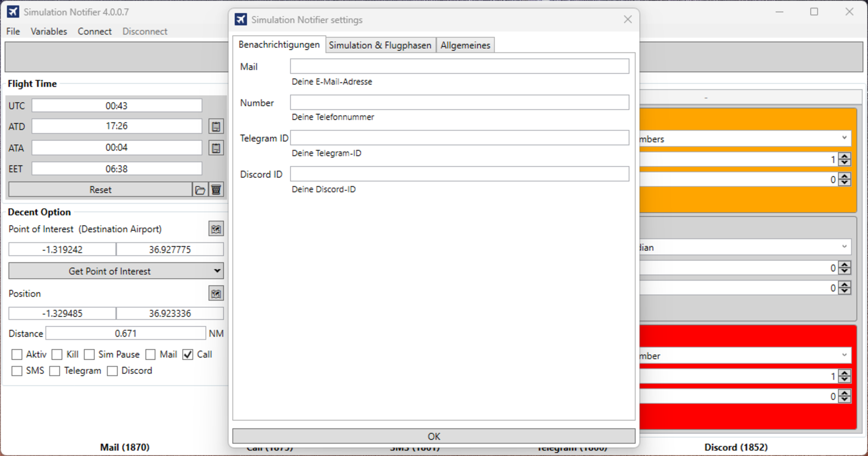The image size is (868, 456).
Task: Open map icon for Point of Interest
Action: [216, 229]
